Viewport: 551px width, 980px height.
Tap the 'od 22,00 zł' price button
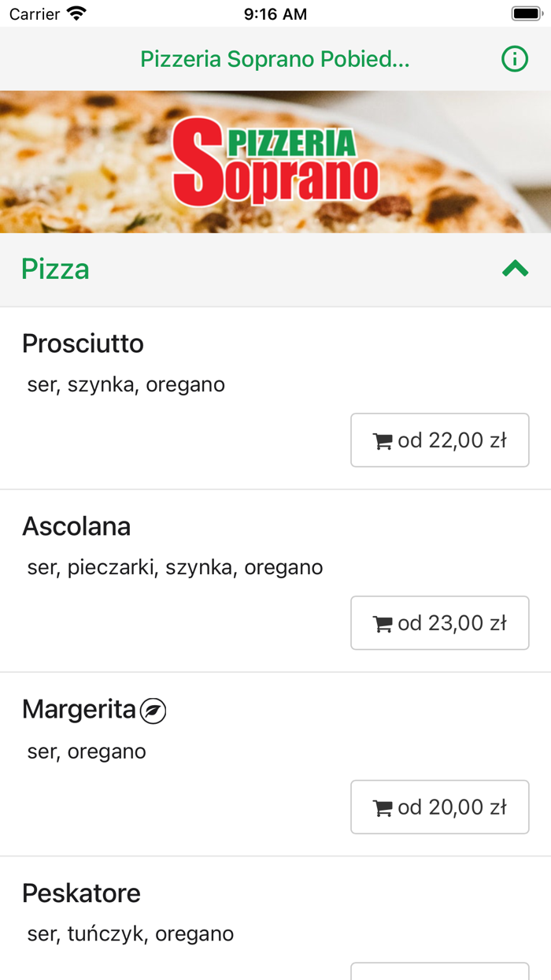point(440,440)
